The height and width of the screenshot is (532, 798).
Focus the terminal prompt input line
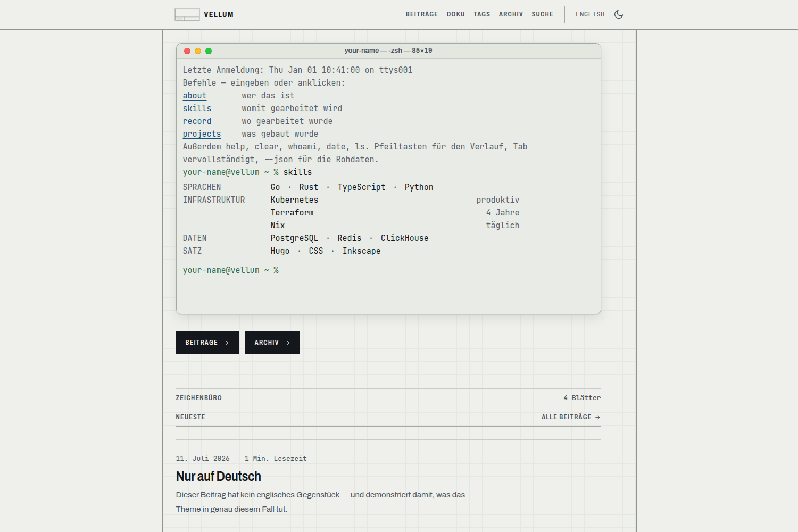pos(388,270)
